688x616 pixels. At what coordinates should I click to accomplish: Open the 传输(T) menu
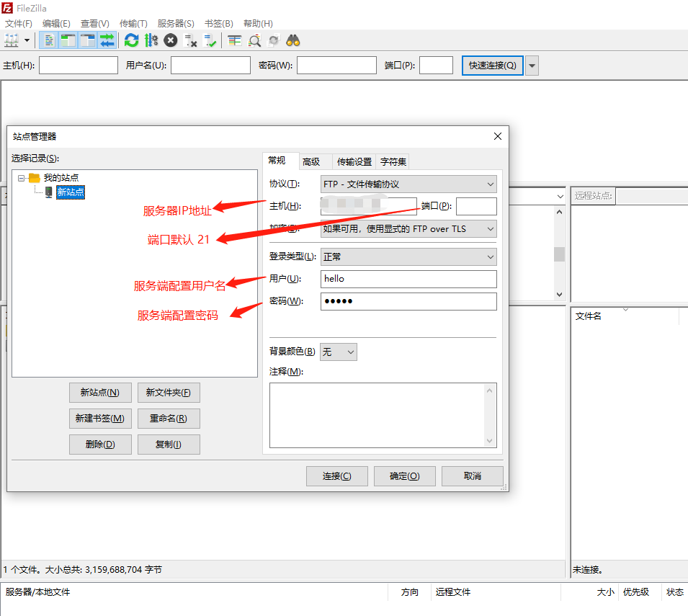133,23
